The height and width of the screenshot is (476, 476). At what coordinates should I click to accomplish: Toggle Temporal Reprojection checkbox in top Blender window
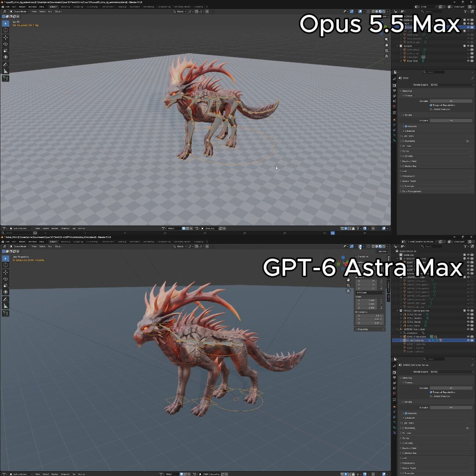(431, 105)
